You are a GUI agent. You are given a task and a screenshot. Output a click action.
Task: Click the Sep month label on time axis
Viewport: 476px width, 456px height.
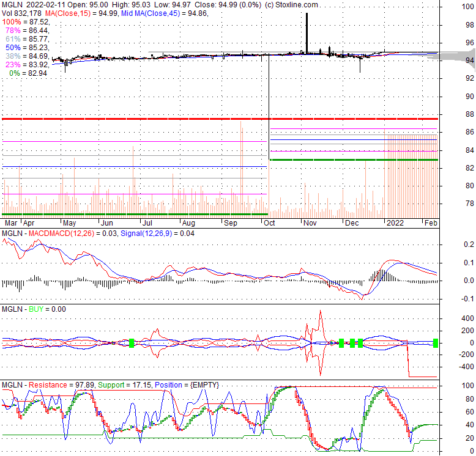tap(231, 223)
